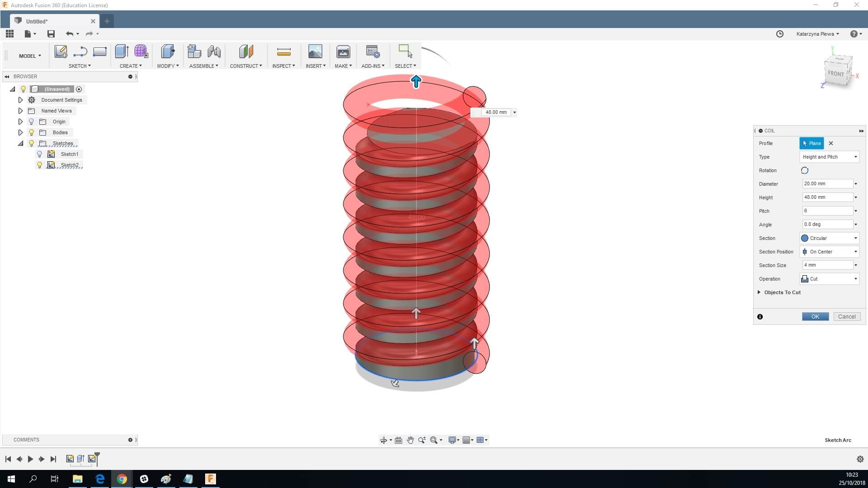Click the Look At icon
The image size is (868, 488).
tap(398, 440)
